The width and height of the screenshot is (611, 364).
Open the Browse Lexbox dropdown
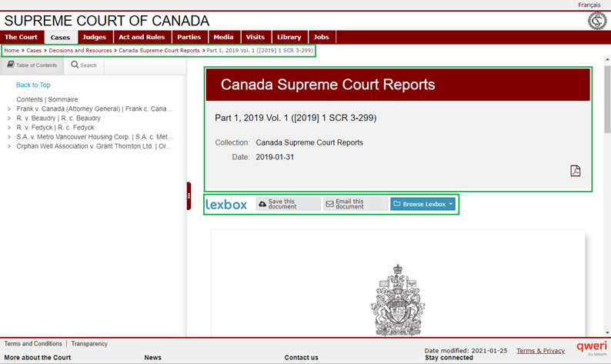(423, 204)
